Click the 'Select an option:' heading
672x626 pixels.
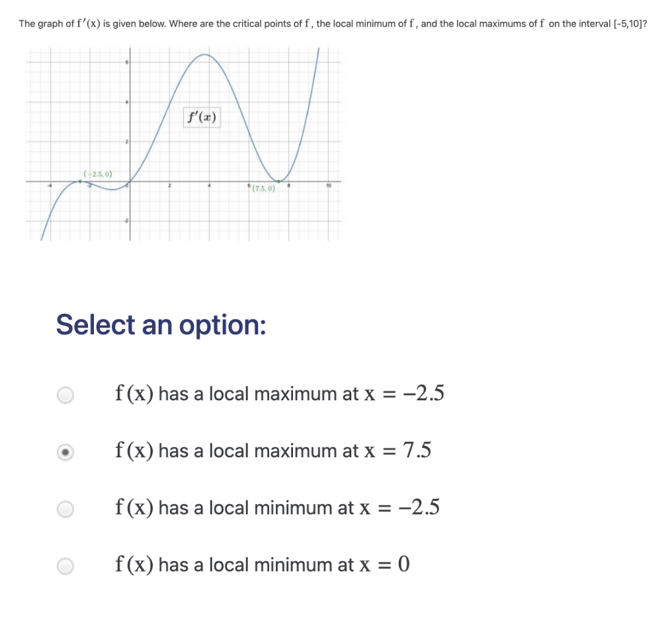pos(161,325)
